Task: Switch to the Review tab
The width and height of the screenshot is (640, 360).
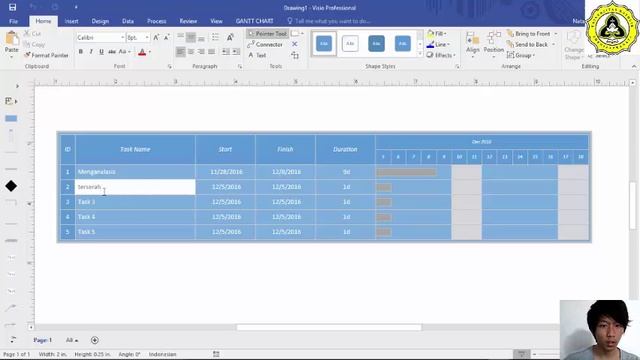Action: click(x=188, y=21)
